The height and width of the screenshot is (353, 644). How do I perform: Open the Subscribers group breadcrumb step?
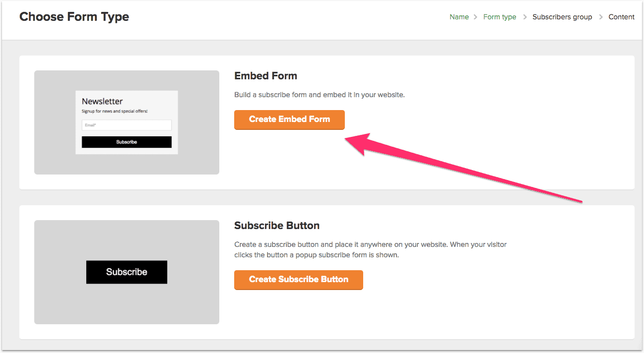(x=562, y=17)
